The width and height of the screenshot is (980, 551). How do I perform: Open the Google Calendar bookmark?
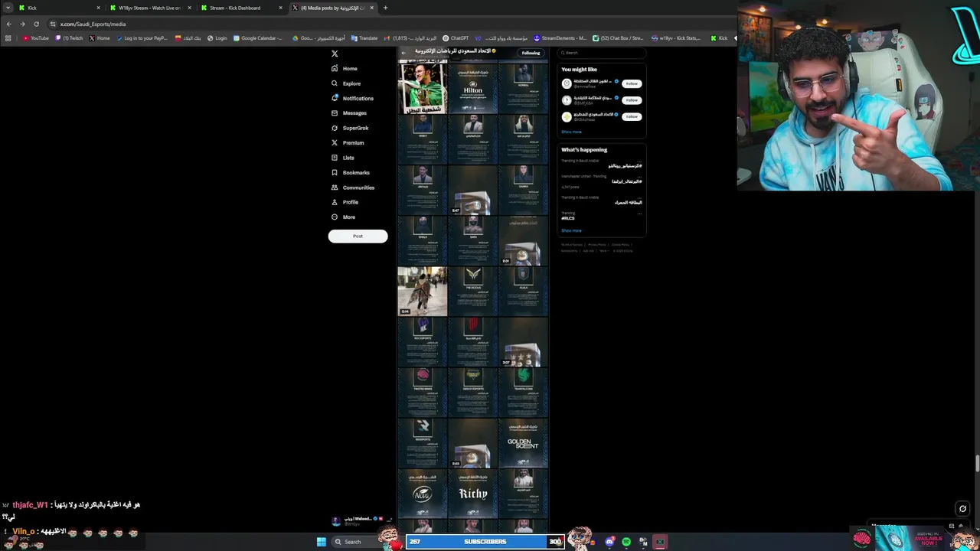(258, 38)
